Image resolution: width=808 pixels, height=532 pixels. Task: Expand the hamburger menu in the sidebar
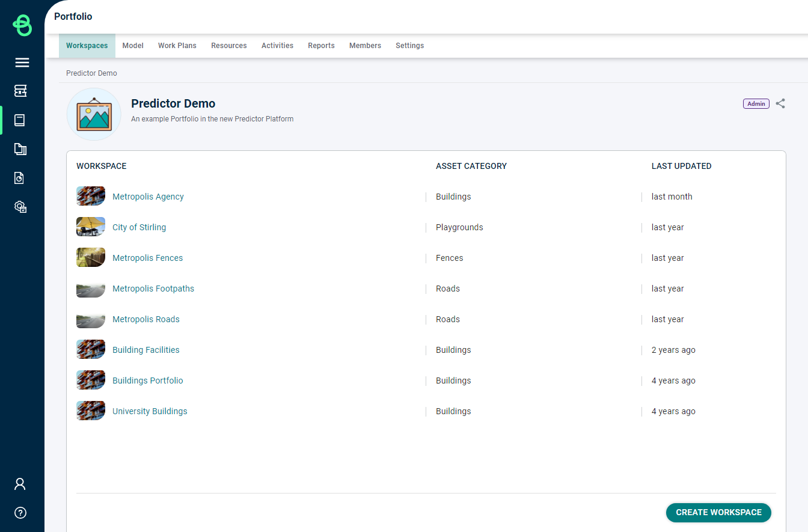tap(22, 63)
